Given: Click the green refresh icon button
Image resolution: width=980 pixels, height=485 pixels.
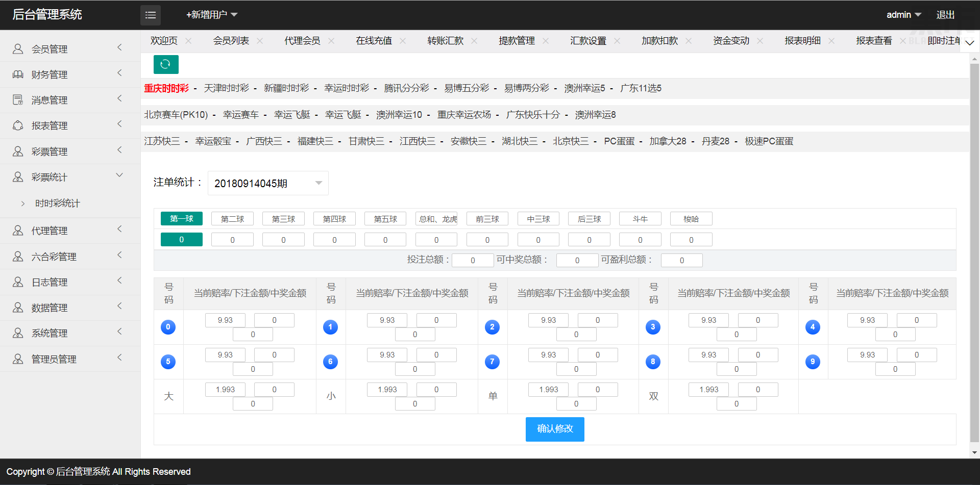Looking at the screenshot, I should [166, 64].
